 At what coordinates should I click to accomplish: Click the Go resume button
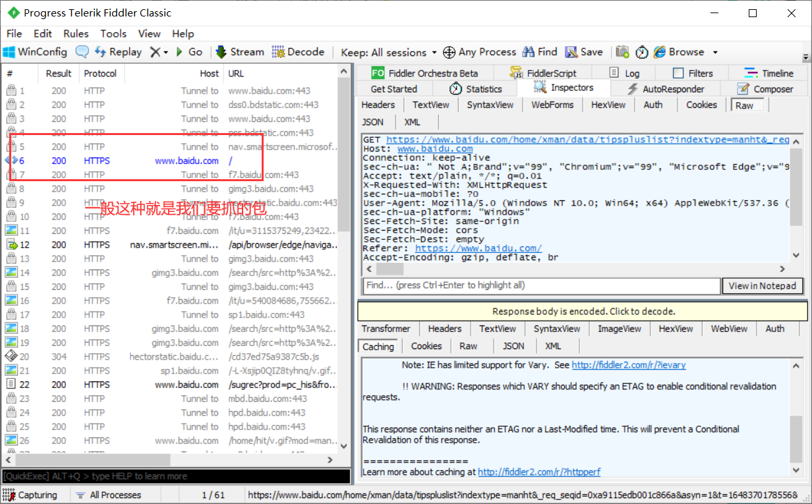coord(189,52)
